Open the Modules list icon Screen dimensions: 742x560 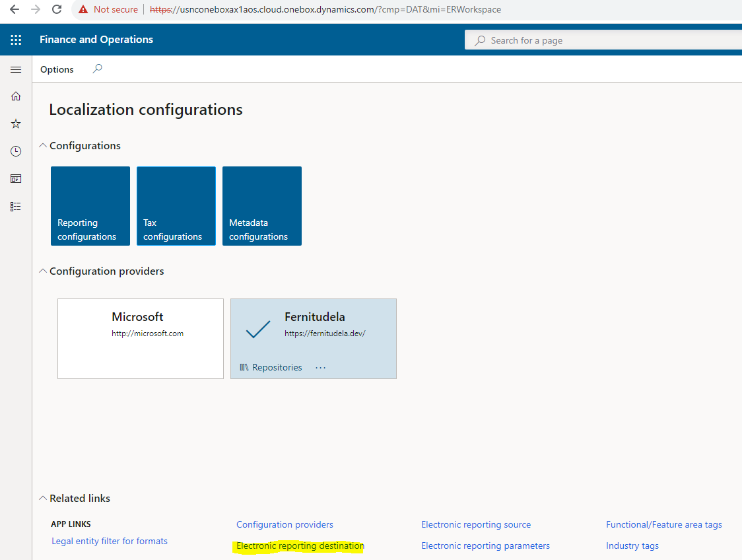click(16, 206)
